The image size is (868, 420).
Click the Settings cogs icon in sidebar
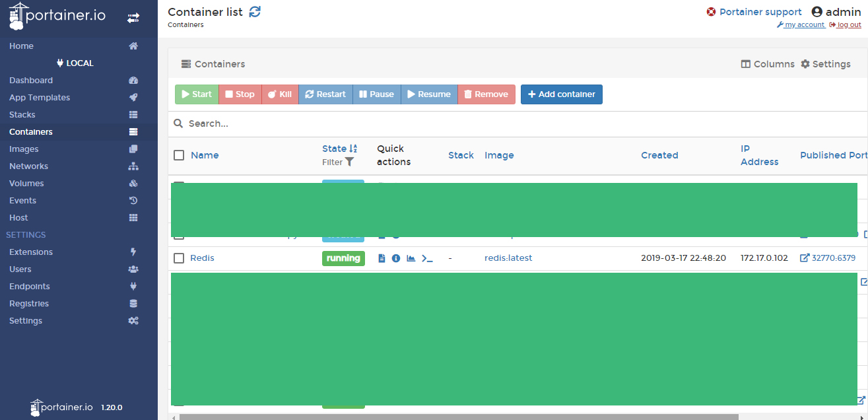click(133, 321)
